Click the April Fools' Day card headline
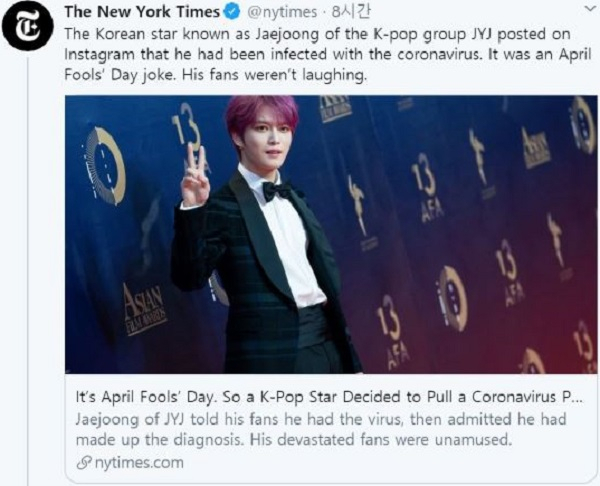Image resolution: width=600 pixels, height=486 pixels. click(x=329, y=397)
